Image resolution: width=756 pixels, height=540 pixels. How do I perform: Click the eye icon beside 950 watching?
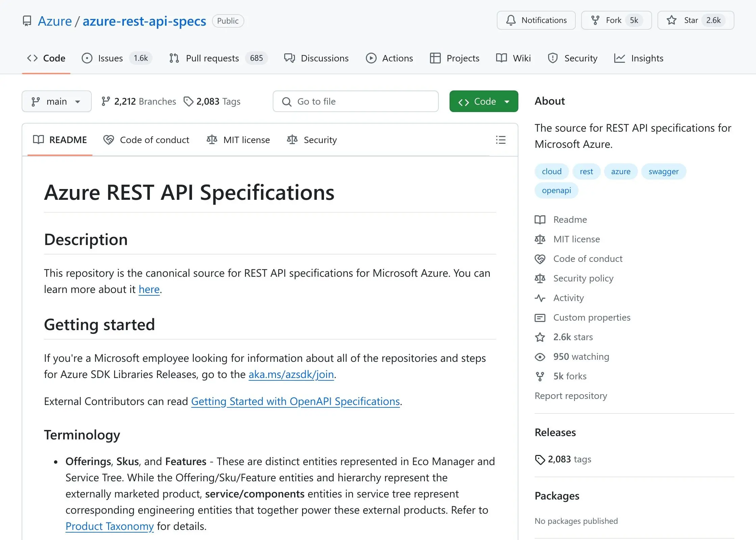(x=540, y=357)
